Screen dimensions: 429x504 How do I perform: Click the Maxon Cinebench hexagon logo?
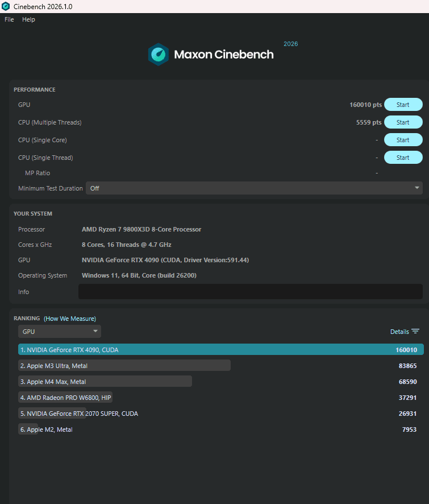click(159, 54)
